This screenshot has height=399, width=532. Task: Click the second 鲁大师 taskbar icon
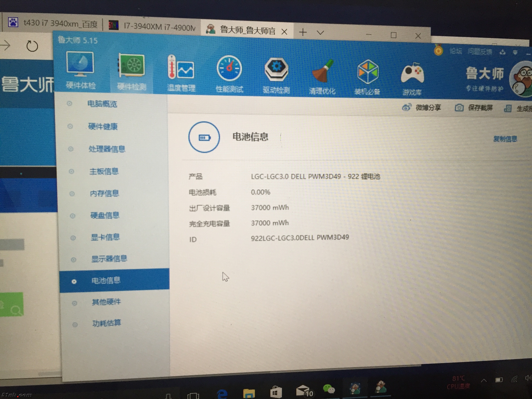381,387
